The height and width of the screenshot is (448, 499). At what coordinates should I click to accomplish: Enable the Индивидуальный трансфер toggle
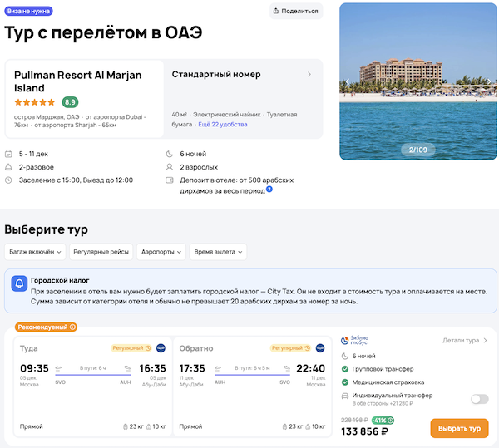click(x=479, y=399)
